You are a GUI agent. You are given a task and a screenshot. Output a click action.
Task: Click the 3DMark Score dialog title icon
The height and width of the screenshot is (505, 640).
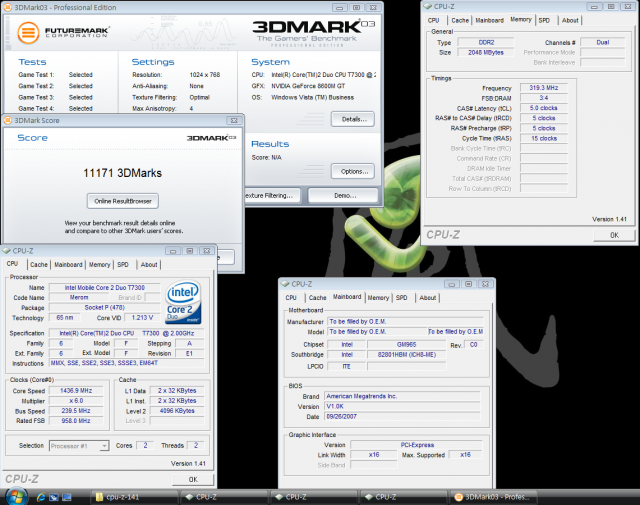[8, 120]
